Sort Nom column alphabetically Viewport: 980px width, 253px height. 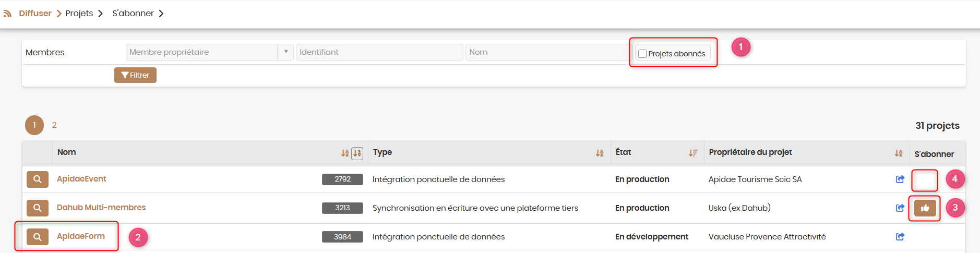click(x=345, y=153)
